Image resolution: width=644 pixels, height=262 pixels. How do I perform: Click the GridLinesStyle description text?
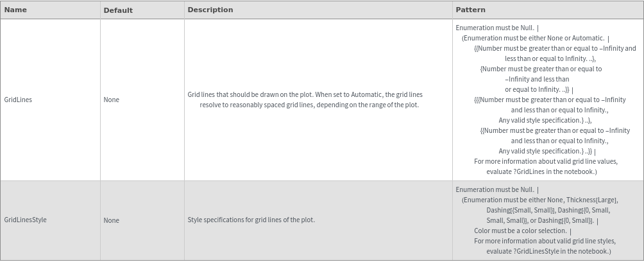point(251,220)
